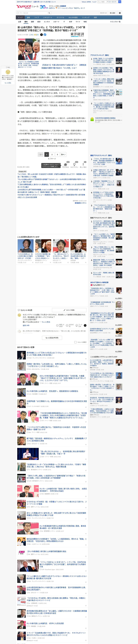Click 記事に関する報告 report icon link
138x644 pixels.
tap(23, 167)
